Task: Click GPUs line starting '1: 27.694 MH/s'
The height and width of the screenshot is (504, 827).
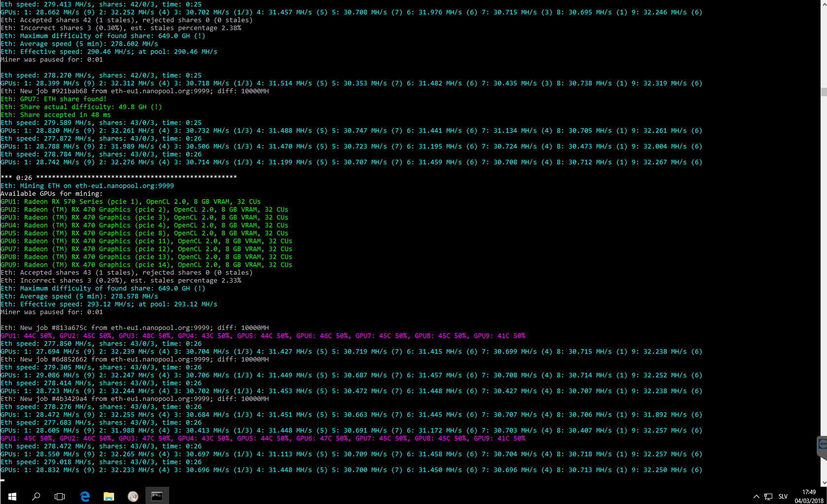Action: [352, 352]
